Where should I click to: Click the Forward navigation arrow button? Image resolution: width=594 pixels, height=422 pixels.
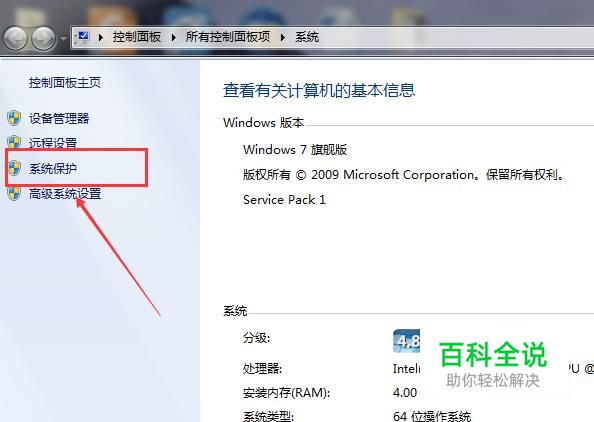(43, 38)
